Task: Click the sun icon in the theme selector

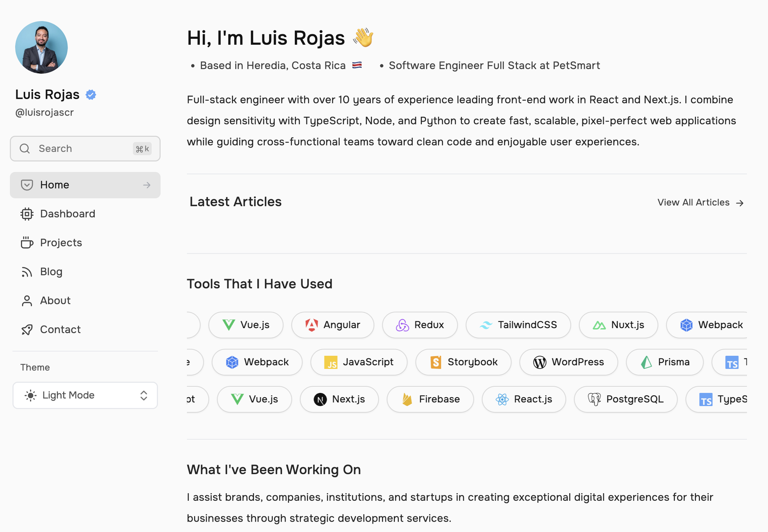Action: 30,395
